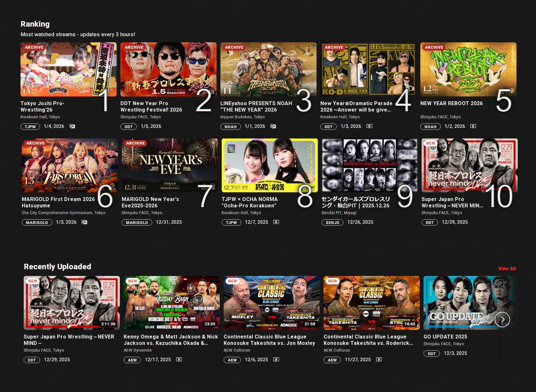Open NEW YEAR REBOOT 2026 thumbnail
This screenshot has width=536, height=392.
[x=468, y=69]
